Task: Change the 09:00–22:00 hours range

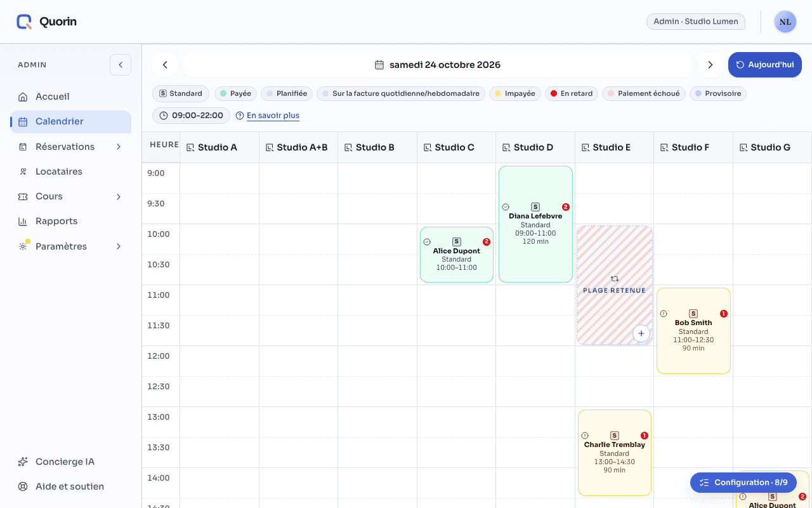Action: [191, 116]
